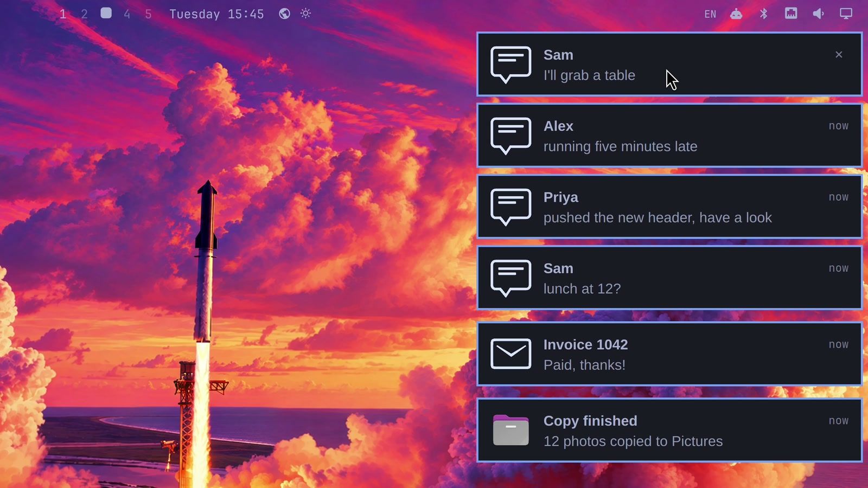Click folder icon on Copy finished notification
Image resolution: width=868 pixels, height=488 pixels.
[x=510, y=430]
